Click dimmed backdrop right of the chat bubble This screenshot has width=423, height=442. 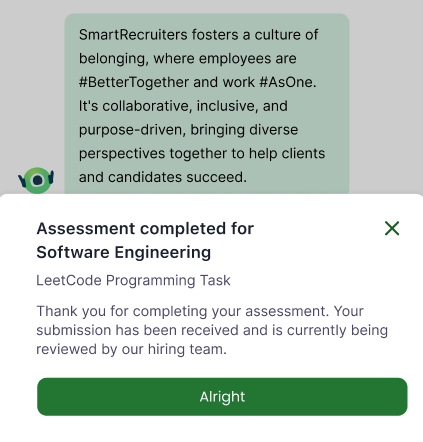(386, 97)
